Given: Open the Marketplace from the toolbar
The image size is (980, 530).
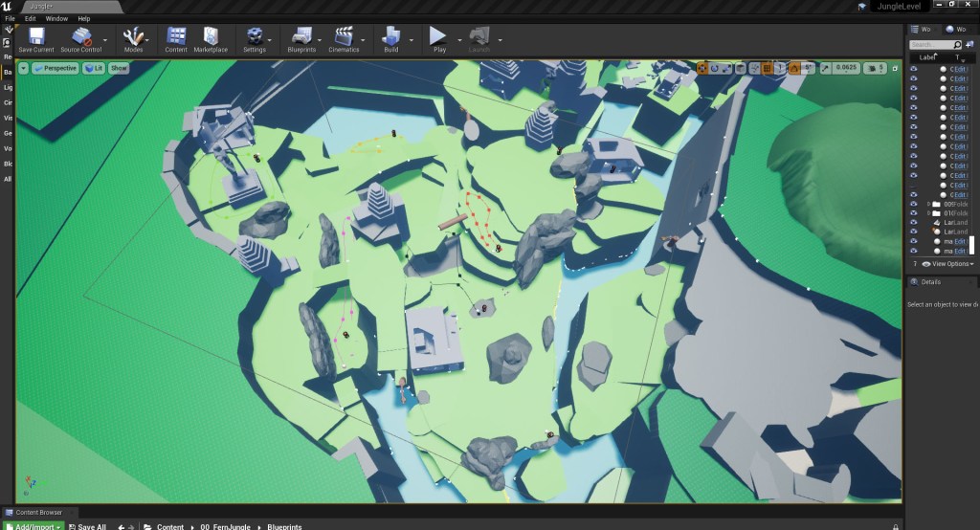Looking at the screenshot, I should (x=211, y=39).
